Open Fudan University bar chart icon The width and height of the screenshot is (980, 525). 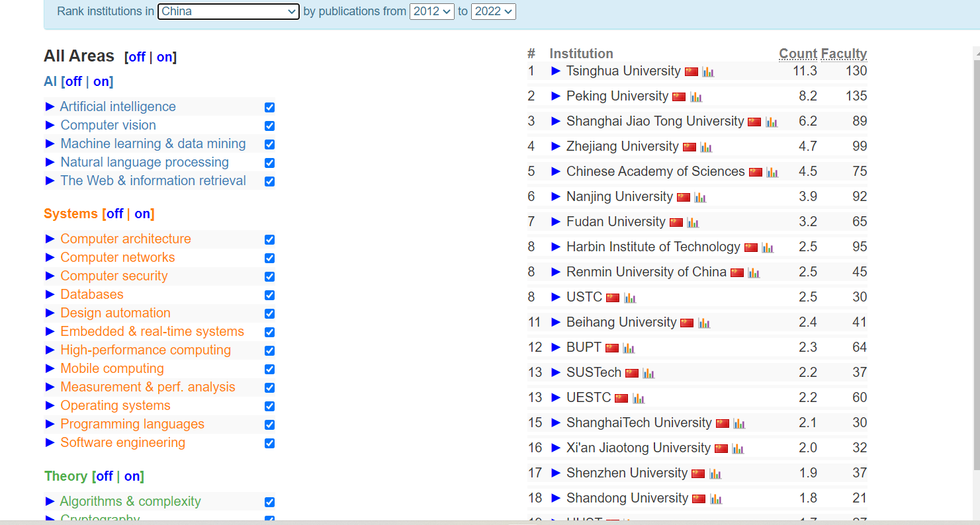[693, 223]
